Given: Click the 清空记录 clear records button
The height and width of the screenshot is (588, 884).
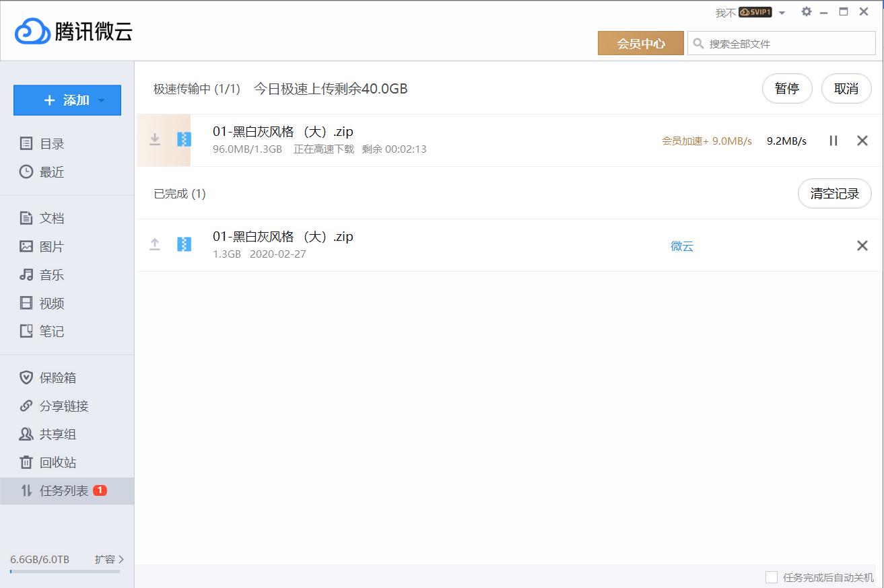Looking at the screenshot, I should click(834, 193).
